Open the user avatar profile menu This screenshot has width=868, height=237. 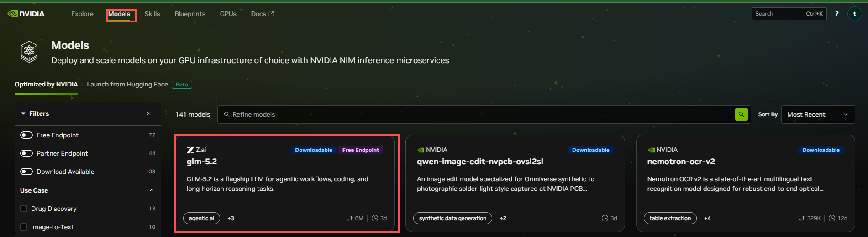855,14
